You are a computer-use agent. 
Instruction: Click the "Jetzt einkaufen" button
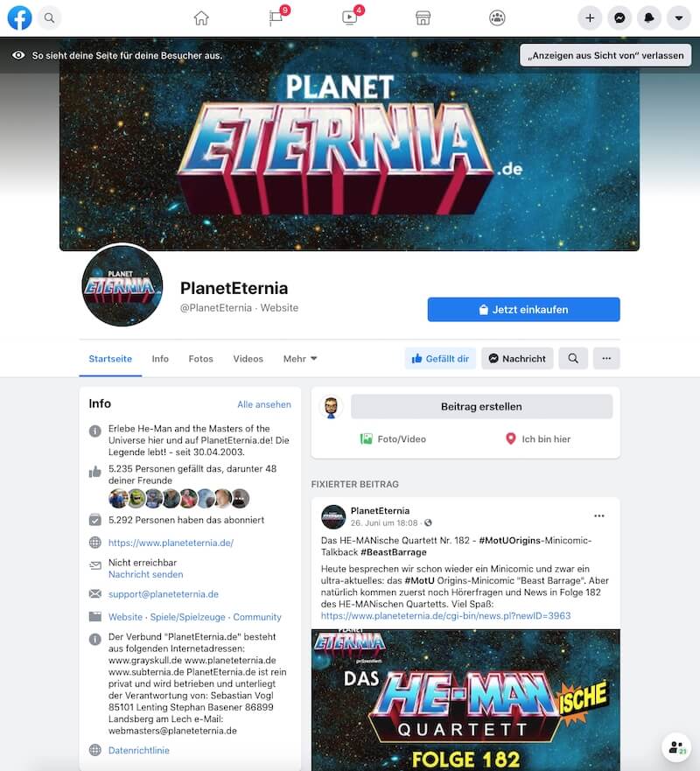click(x=523, y=309)
